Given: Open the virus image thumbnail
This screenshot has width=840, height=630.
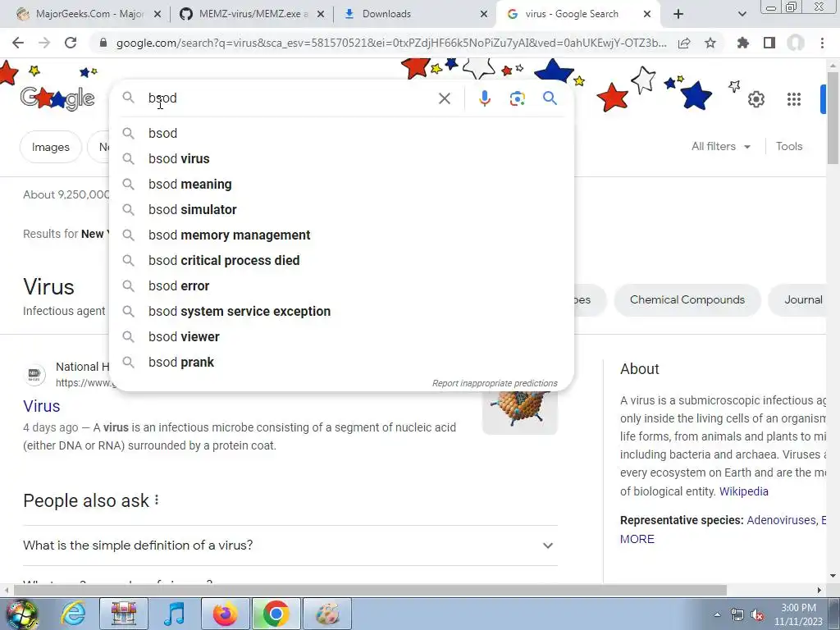Looking at the screenshot, I should pos(519,411).
